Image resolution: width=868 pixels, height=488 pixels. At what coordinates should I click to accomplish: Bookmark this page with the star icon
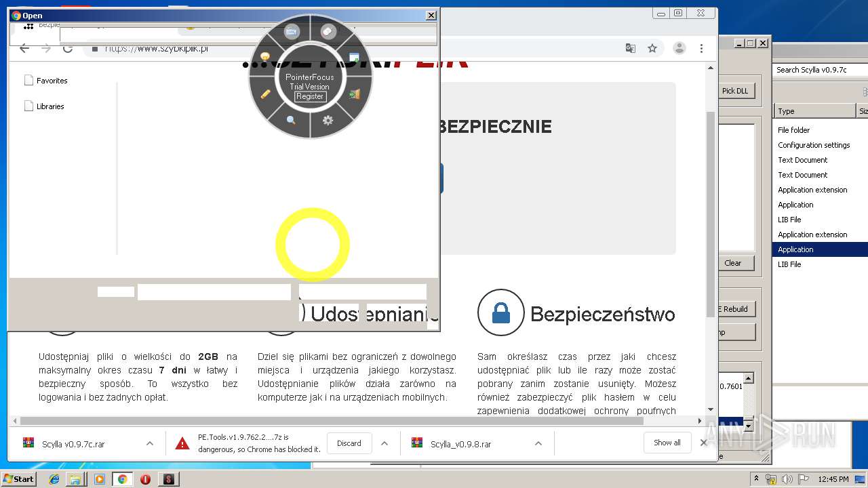(x=652, y=48)
